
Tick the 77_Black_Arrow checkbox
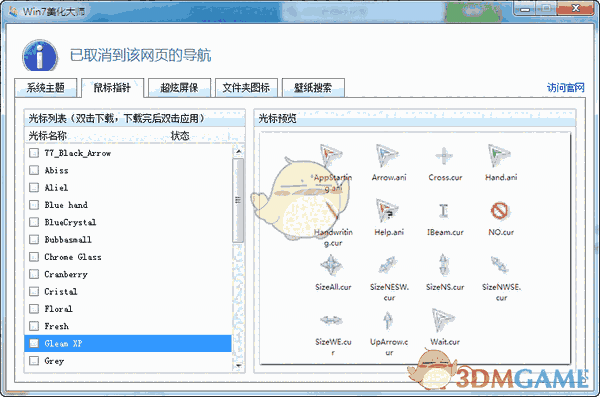(34, 153)
